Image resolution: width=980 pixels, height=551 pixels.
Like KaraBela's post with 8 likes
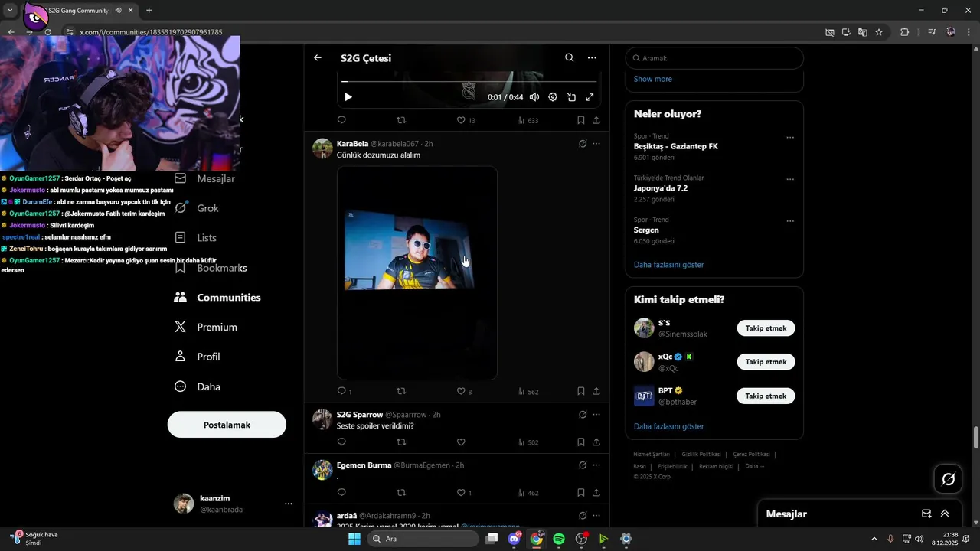[464, 391]
